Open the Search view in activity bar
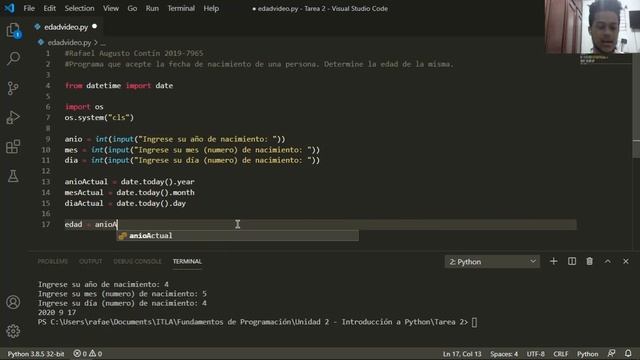Image resolution: width=640 pixels, height=360 pixels. (x=13, y=58)
